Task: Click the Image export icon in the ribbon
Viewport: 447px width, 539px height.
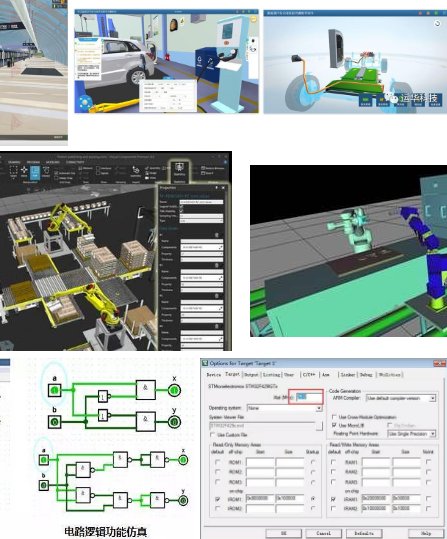Action: [x=151, y=173]
